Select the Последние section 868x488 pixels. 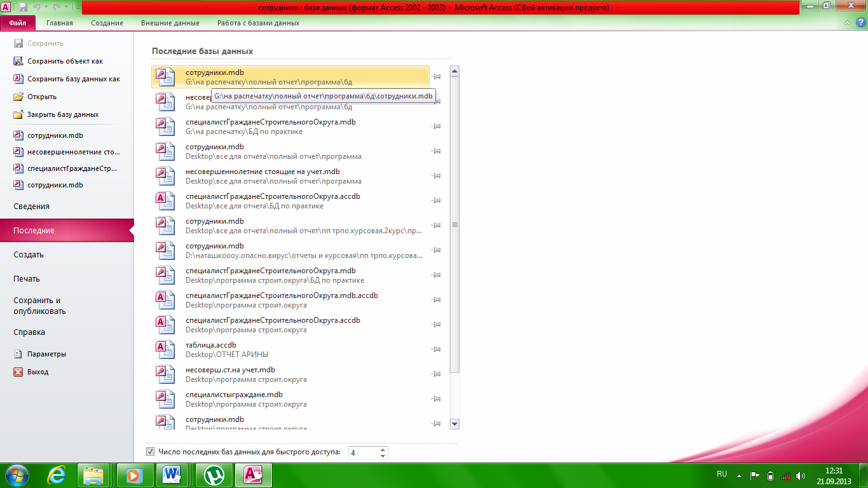(67, 231)
